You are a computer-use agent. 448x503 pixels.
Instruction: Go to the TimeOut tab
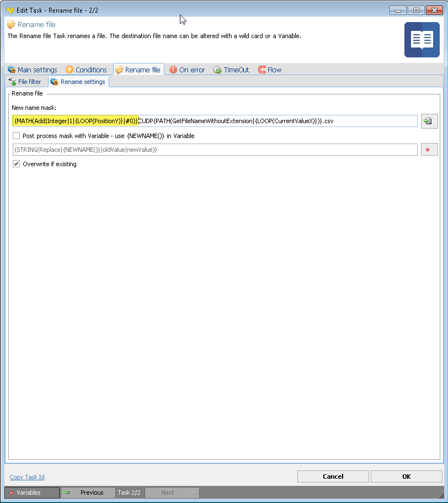[231, 70]
